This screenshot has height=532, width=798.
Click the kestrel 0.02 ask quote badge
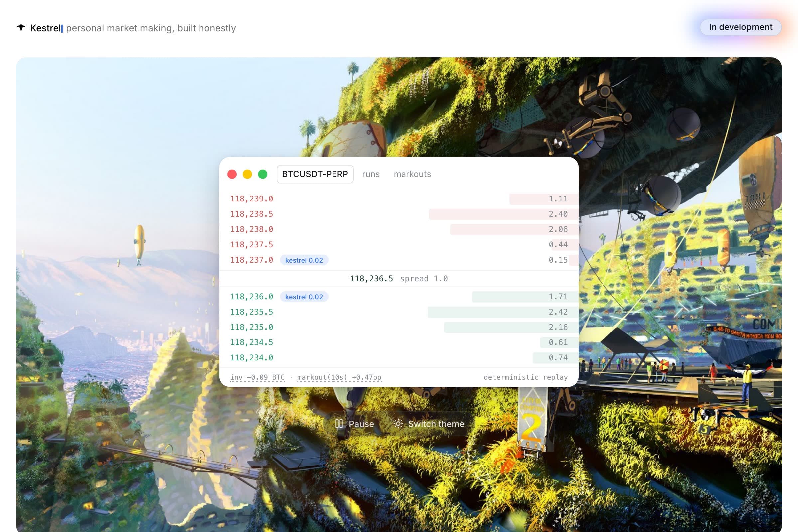(x=304, y=260)
